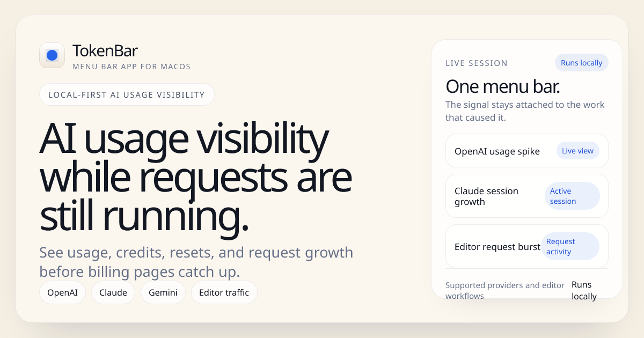This screenshot has width=644, height=338.
Task: Click the "LIVE SESSION" label
Action: (477, 63)
